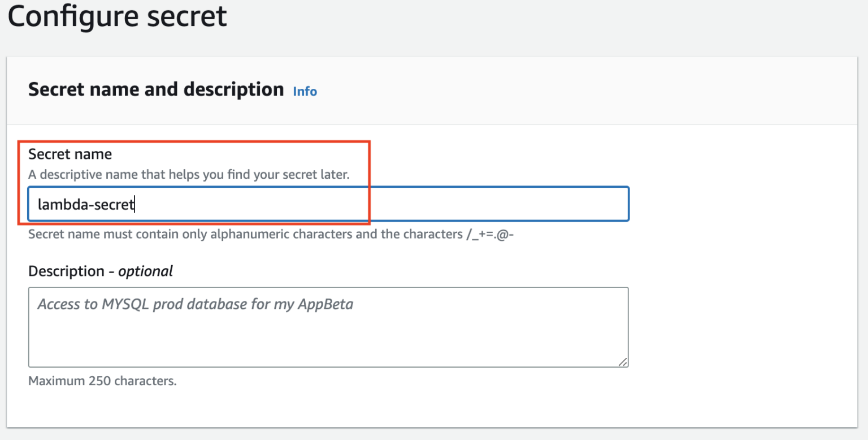Place cursor after the text lambda-secret
The image size is (868, 440).
(x=136, y=204)
